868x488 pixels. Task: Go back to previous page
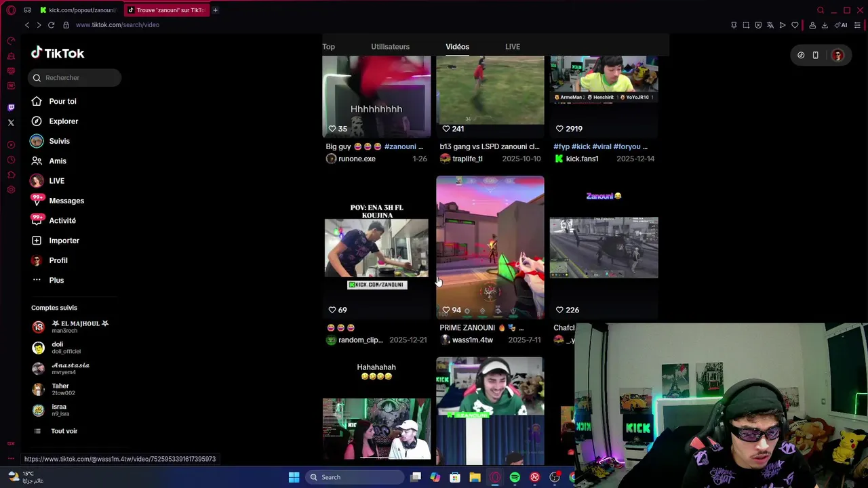click(27, 25)
